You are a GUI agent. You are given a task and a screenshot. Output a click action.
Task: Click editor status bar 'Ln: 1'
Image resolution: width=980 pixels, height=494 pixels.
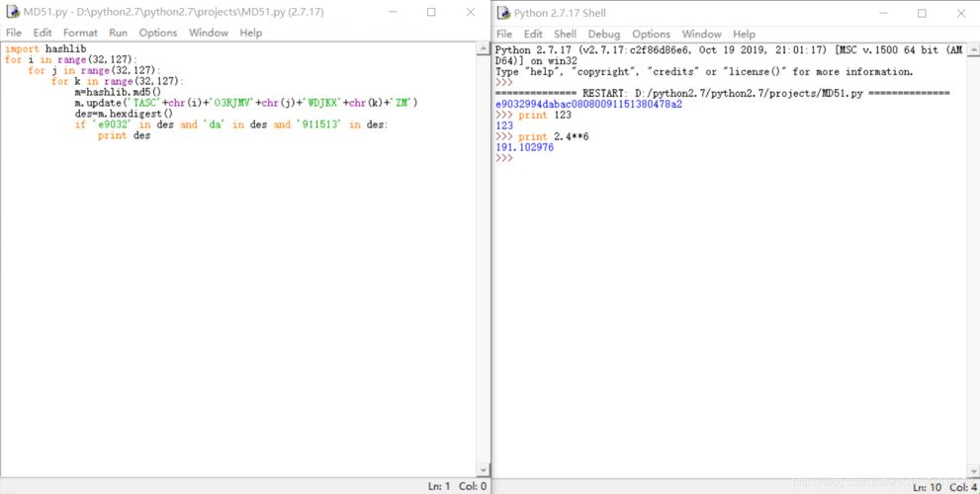(x=439, y=486)
